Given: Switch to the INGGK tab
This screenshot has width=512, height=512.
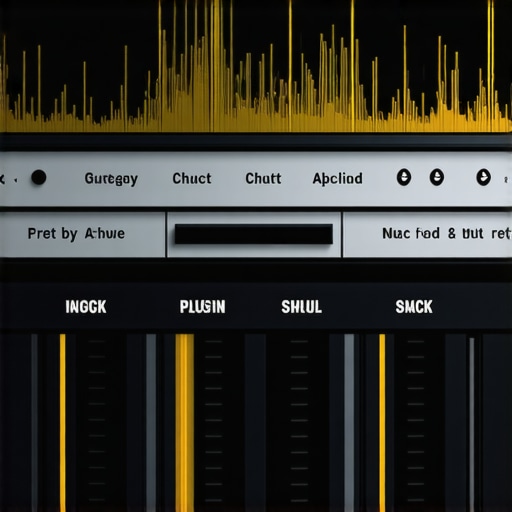Looking at the screenshot, I should point(86,307).
